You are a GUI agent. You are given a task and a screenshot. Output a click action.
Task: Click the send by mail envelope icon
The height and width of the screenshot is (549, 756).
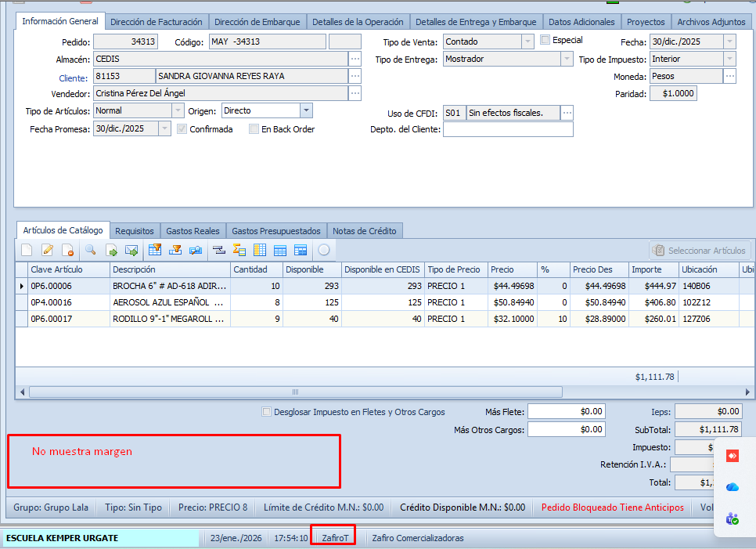[x=131, y=251]
